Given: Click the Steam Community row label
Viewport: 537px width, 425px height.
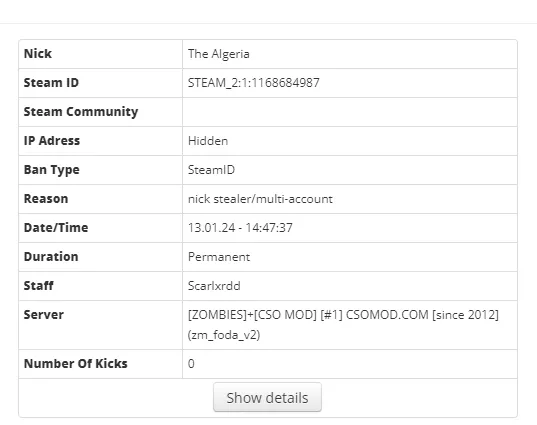Looking at the screenshot, I should tap(81, 112).
